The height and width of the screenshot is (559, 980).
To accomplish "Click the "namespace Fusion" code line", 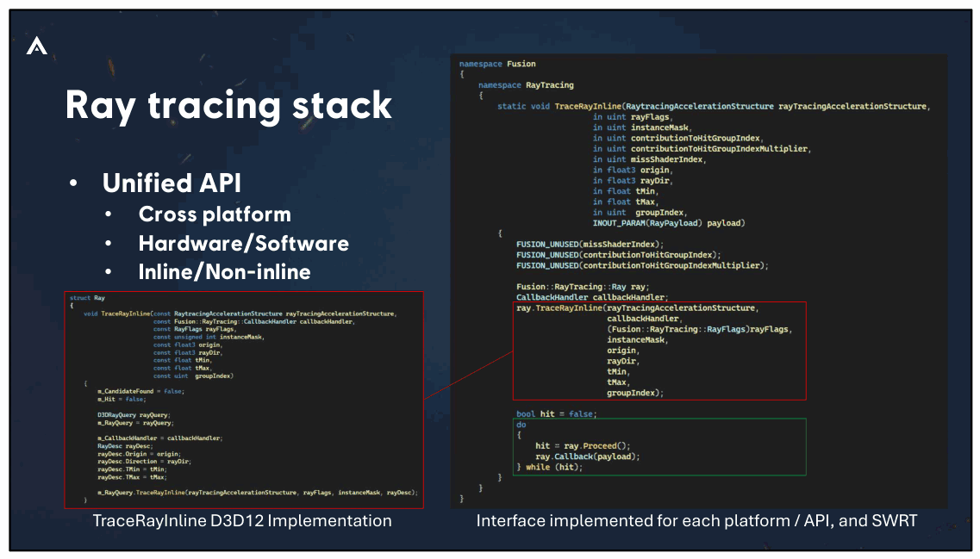I will [x=497, y=64].
